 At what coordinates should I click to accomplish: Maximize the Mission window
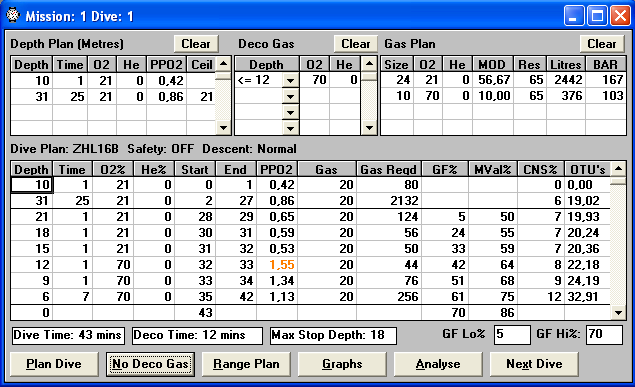(x=597, y=16)
